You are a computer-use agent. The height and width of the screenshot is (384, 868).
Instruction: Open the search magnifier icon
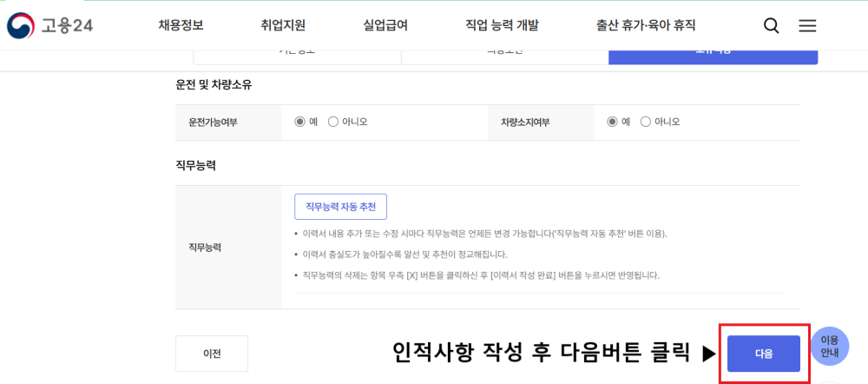click(771, 25)
